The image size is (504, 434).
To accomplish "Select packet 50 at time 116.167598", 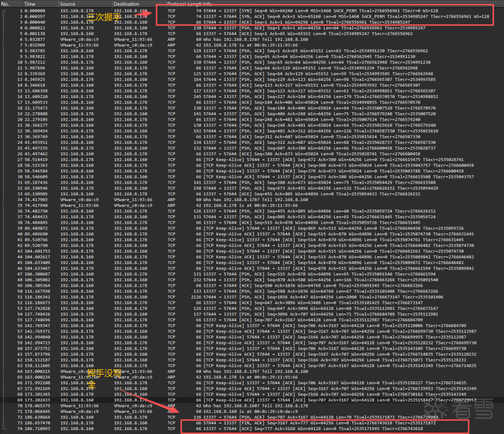I will coord(252,291).
